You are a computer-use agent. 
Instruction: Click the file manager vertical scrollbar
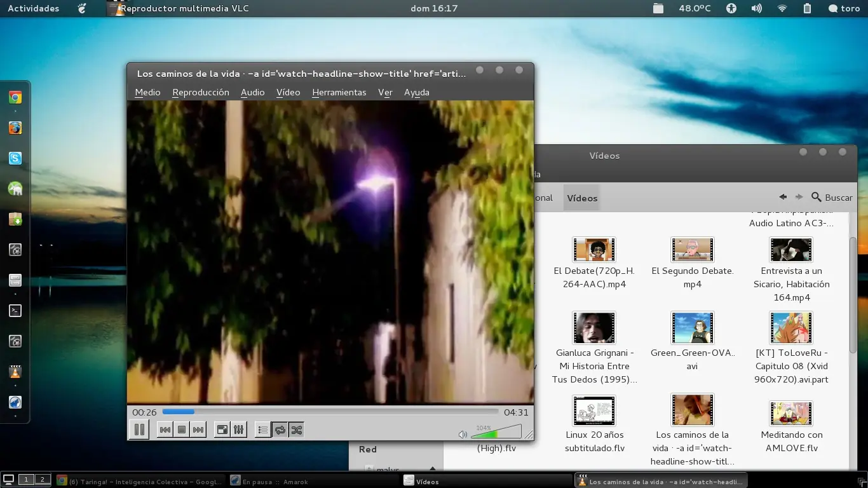coord(853,294)
